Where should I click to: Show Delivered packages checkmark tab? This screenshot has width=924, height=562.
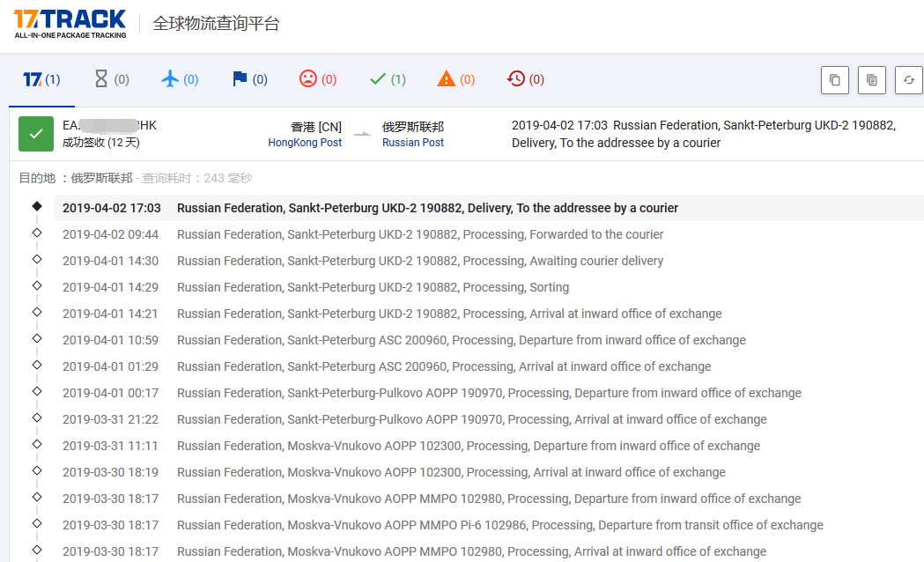pyautogui.click(x=387, y=79)
